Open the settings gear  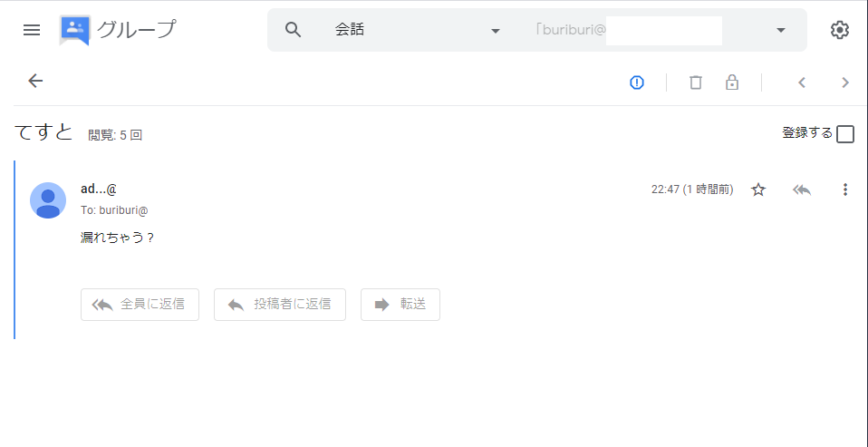pyautogui.click(x=840, y=30)
